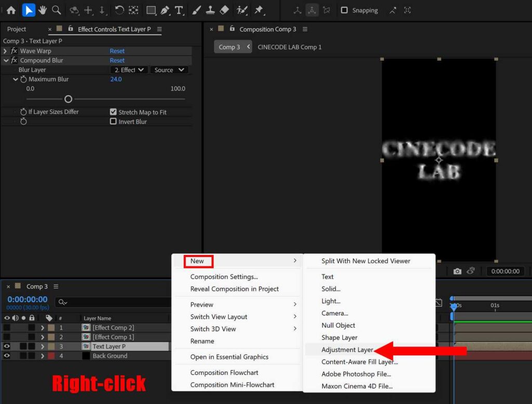Select the Pen tool

[165, 10]
